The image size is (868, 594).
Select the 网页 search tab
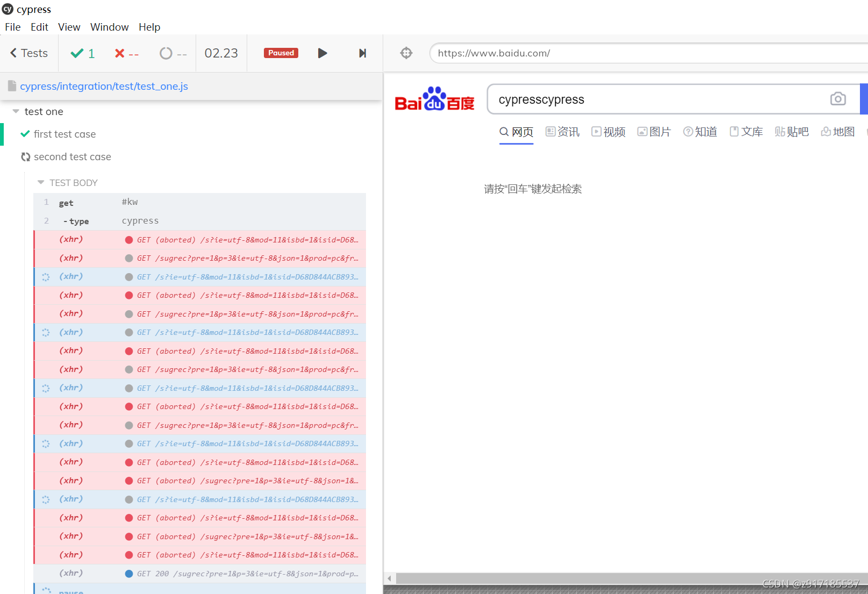[517, 132]
